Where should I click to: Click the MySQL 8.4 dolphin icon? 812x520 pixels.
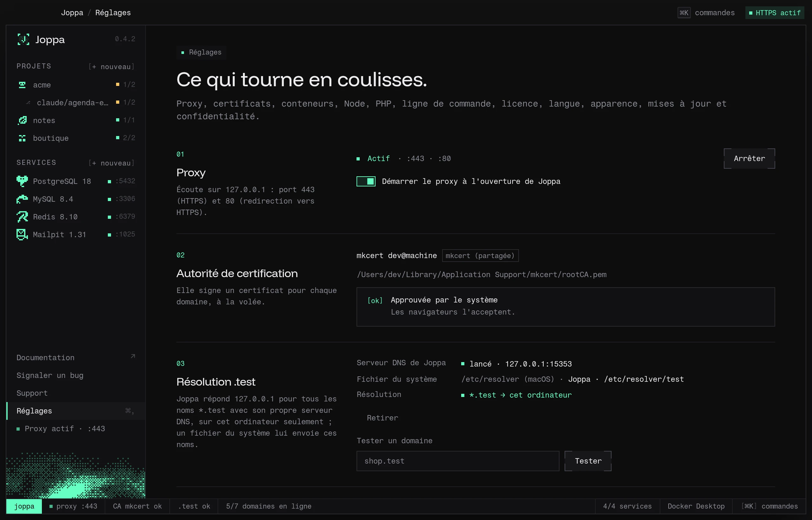pyautogui.click(x=22, y=199)
